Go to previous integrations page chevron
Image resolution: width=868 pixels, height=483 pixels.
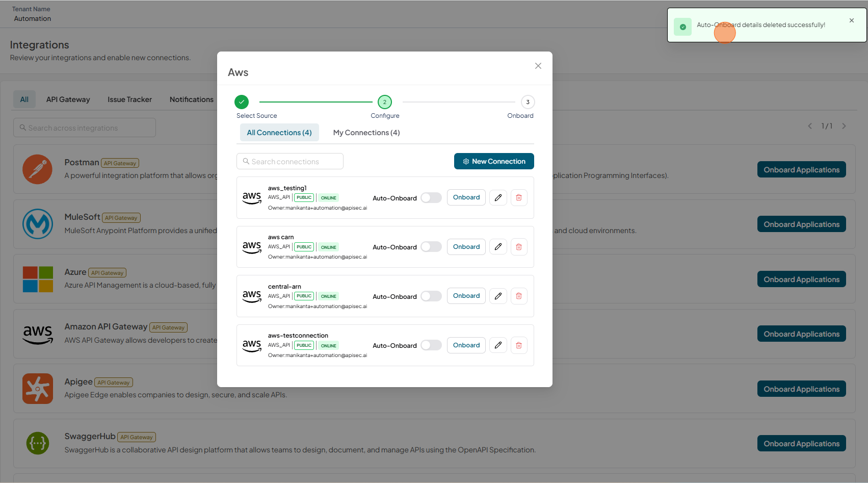point(810,126)
